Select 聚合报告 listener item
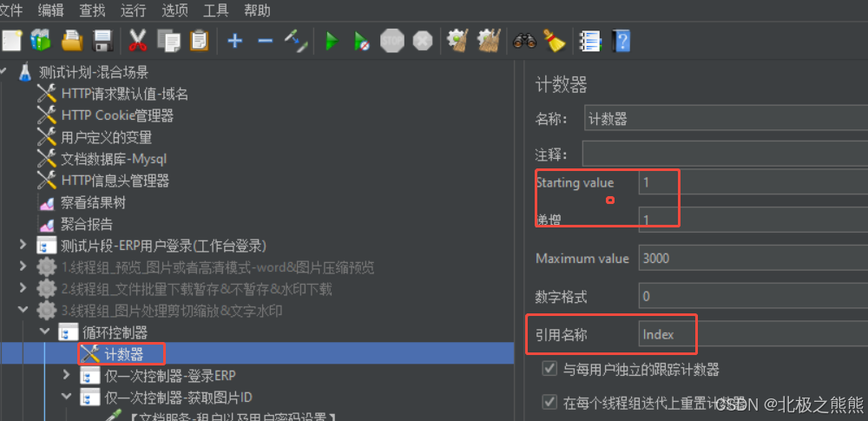 pos(86,224)
